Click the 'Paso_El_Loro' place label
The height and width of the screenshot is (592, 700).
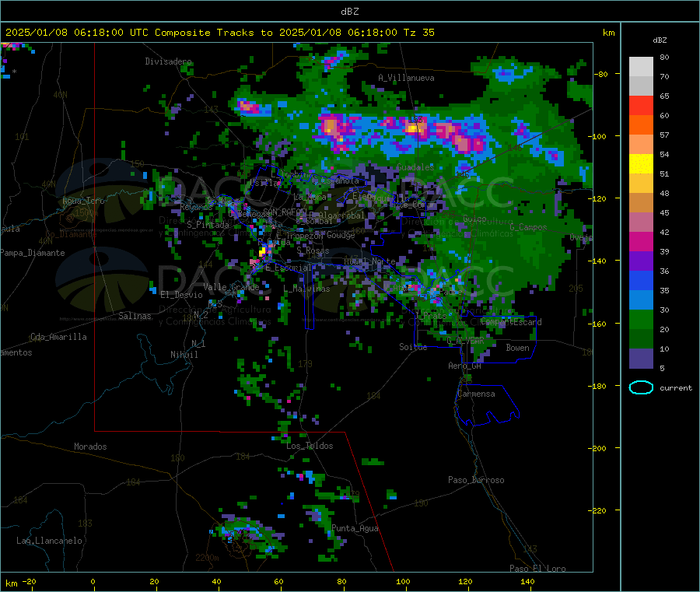[537, 569]
